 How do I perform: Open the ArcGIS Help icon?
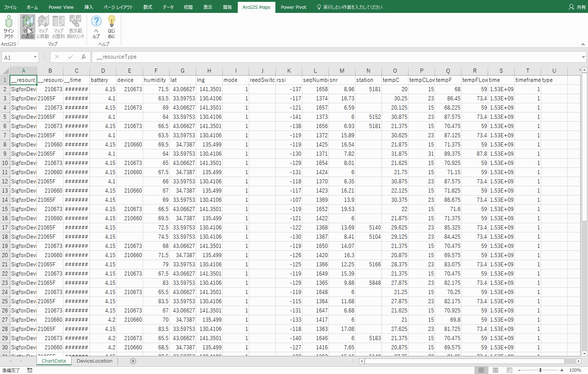pyautogui.click(x=96, y=27)
